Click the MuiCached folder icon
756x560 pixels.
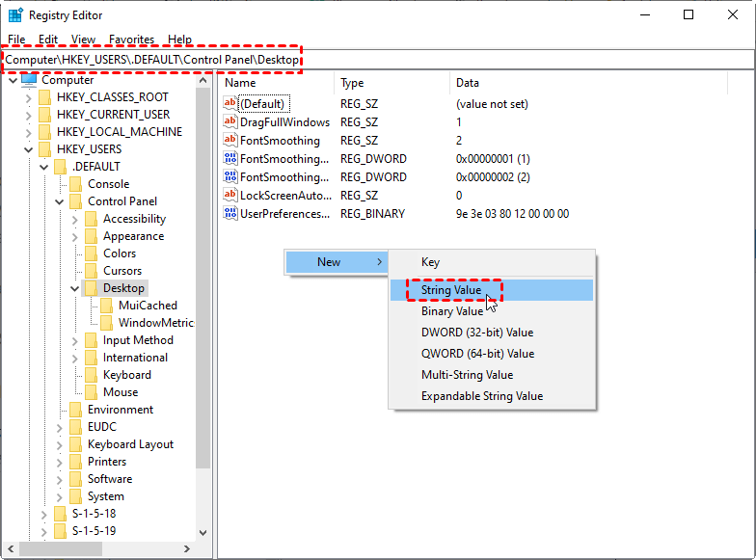tap(106, 306)
